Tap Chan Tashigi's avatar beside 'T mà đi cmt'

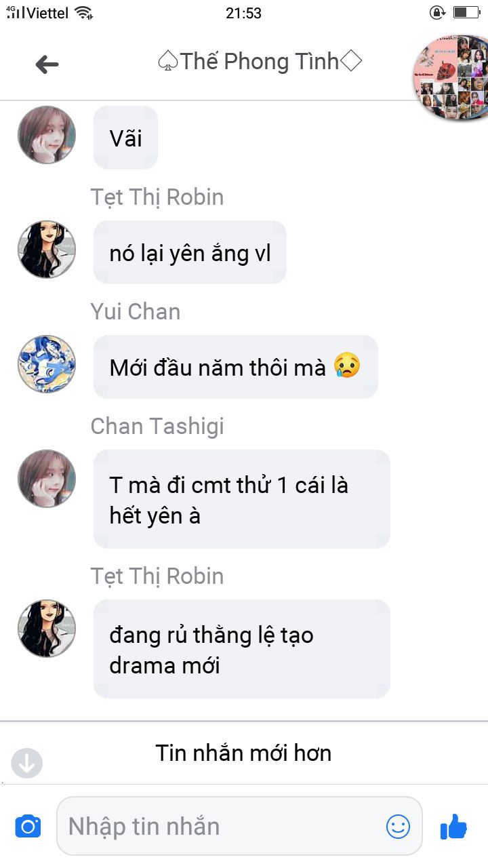(46, 478)
